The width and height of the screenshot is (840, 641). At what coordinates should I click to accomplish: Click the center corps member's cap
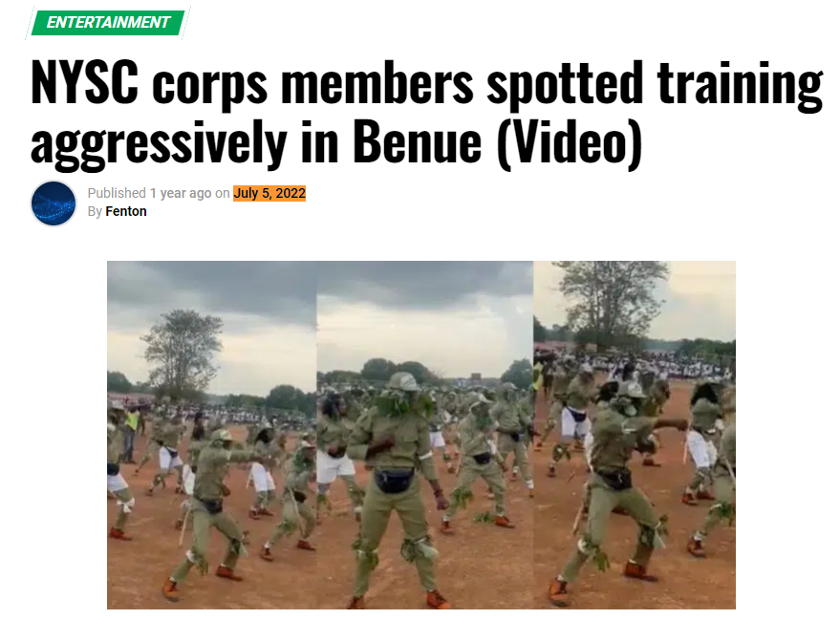point(403,382)
